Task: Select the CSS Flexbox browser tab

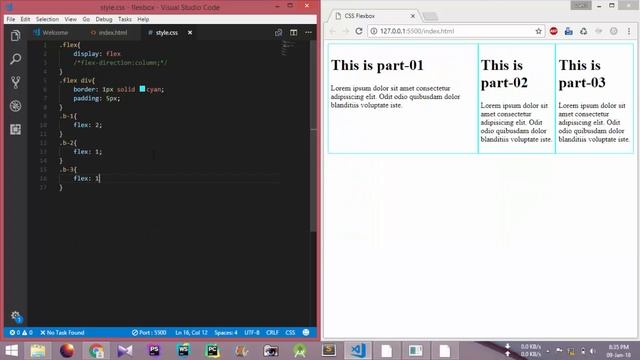Action: (372, 16)
